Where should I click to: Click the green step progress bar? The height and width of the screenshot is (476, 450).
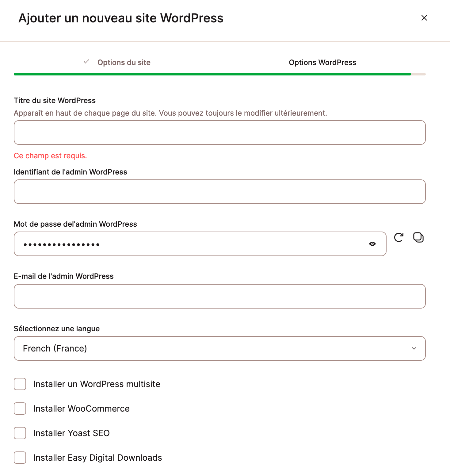[x=212, y=74]
